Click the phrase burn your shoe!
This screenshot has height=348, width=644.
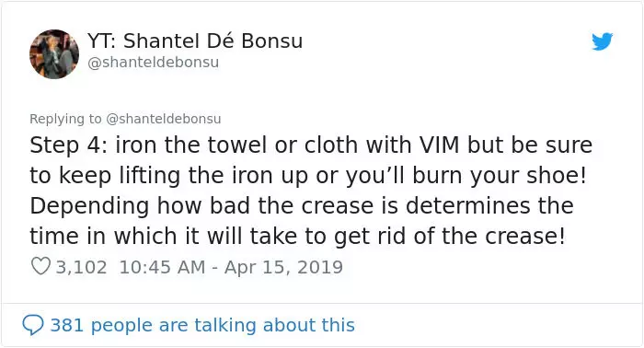pyautogui.click(x=499, y=176)
